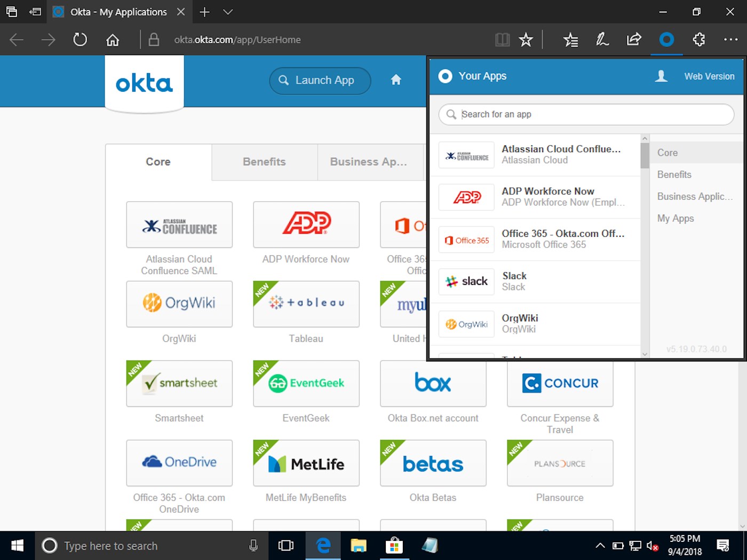The width and height of the screenshot is (747, 560).
Task: Open Microsoft Store from the taskbar
Action: [394, 546]
